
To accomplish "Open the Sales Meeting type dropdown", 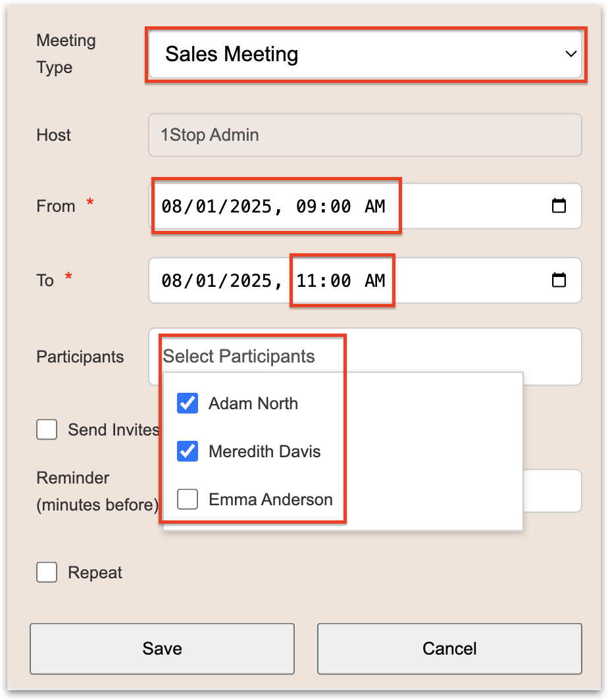I will (x=364, y=54).
